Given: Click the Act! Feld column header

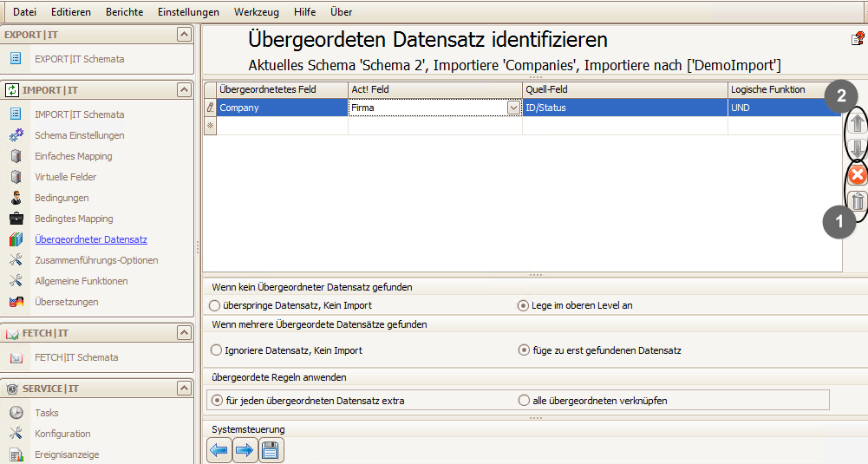Looking at the screenshot, I should (x=435, y=89).
